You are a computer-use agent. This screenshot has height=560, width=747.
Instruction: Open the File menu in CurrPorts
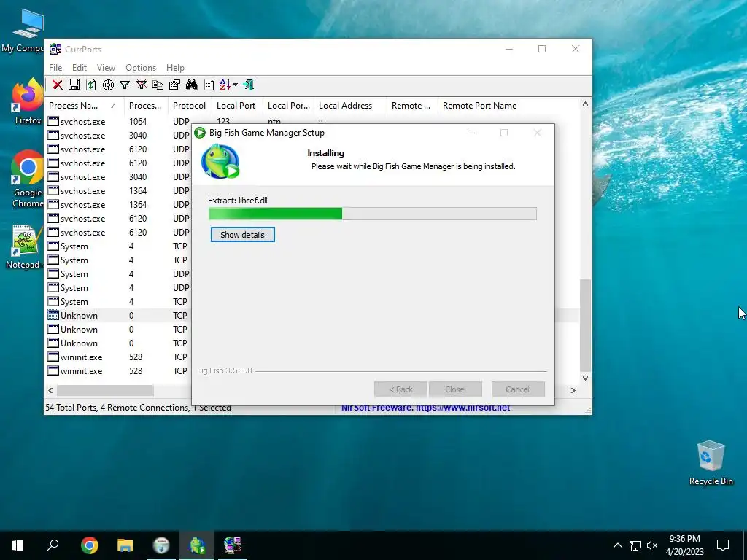[55, 68]
